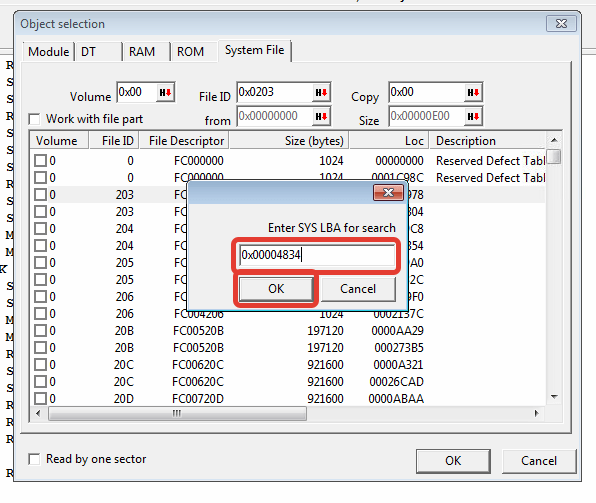This screenshot has height=503, width=596.
Task: Click the main dialog OK button
Action: [x=453, y=461]
